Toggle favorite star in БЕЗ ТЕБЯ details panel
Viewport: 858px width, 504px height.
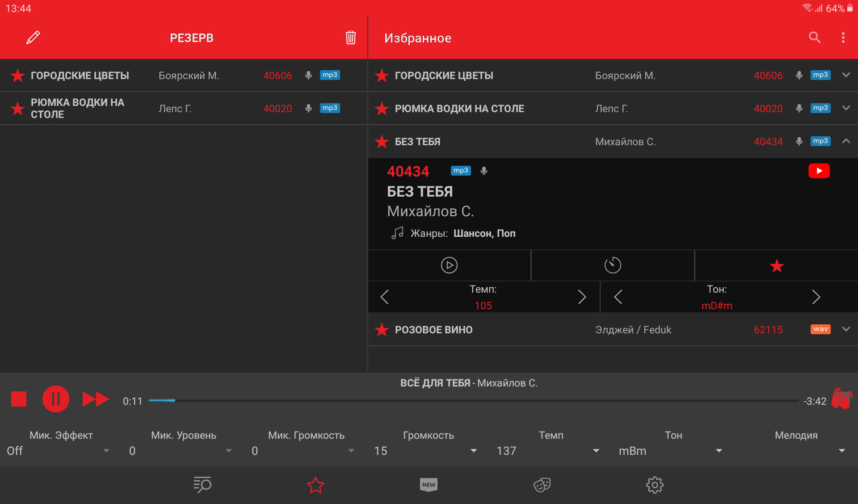pos(777,266)
